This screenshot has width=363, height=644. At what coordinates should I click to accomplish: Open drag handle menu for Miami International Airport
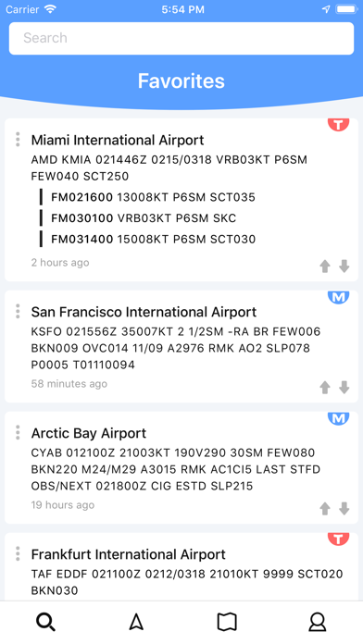click(18, 139)
